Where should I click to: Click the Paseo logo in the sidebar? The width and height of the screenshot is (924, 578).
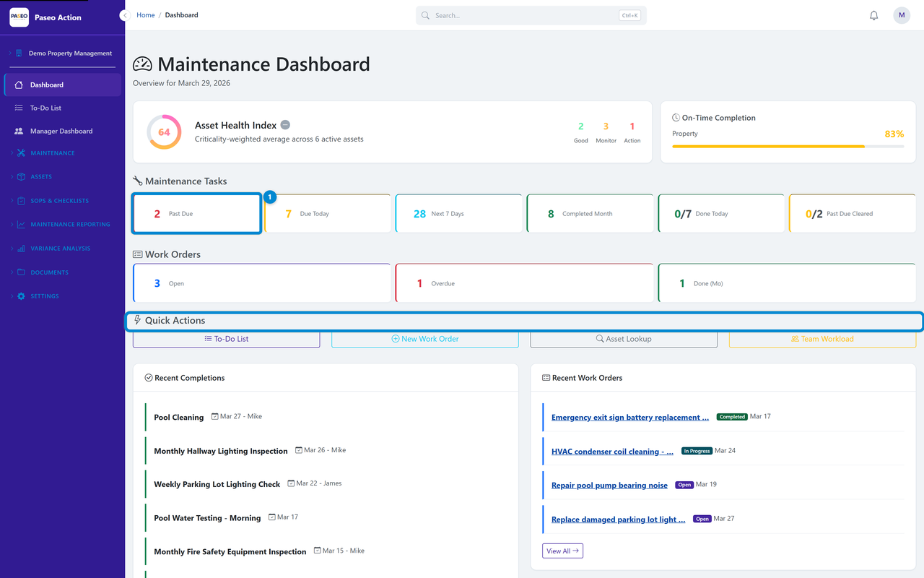pyautogui.click(x=19, y=16)
